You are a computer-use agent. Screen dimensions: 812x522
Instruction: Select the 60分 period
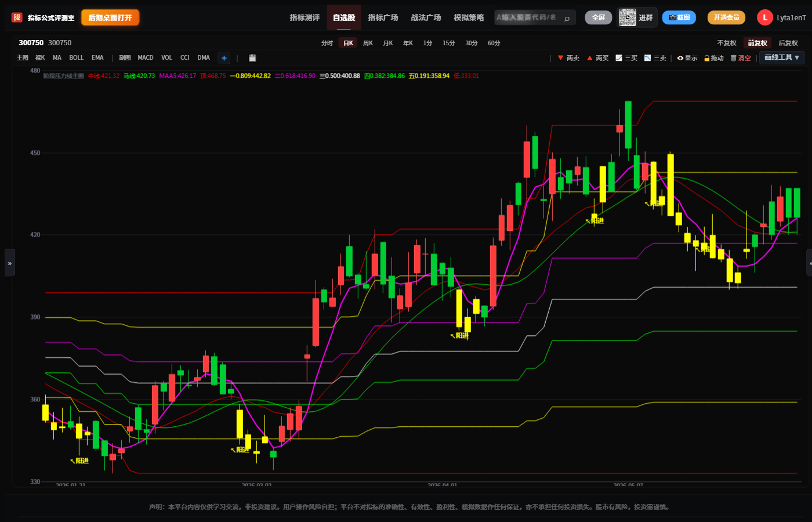(494, 43)
